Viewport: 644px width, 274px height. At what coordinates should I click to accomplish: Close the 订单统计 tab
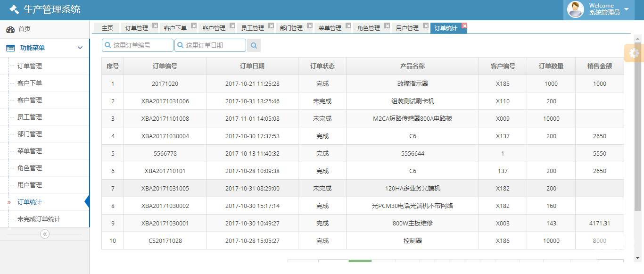click(464, 26)
